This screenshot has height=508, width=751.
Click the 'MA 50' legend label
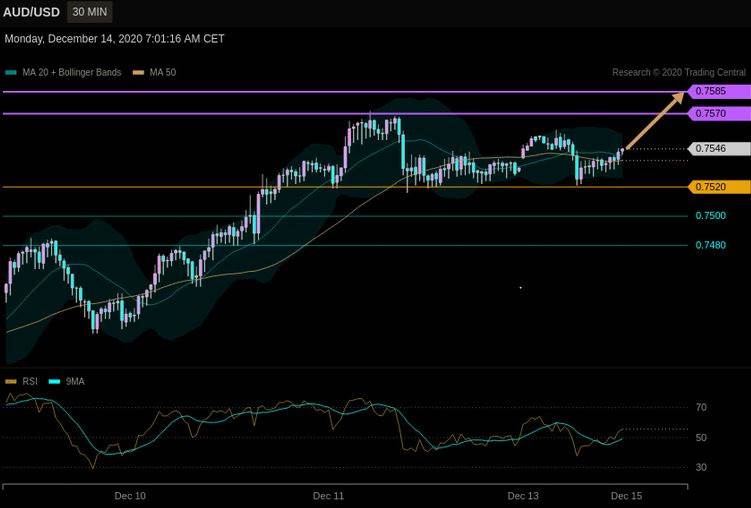click(x=163, y=72)
